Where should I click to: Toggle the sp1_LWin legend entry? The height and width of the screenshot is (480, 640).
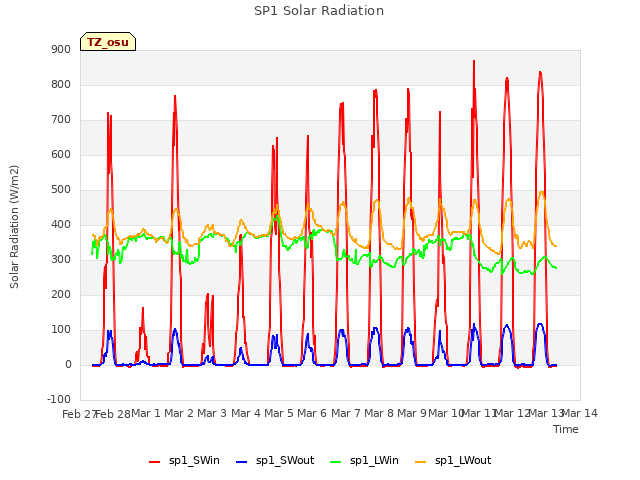[x=364, y=460]
